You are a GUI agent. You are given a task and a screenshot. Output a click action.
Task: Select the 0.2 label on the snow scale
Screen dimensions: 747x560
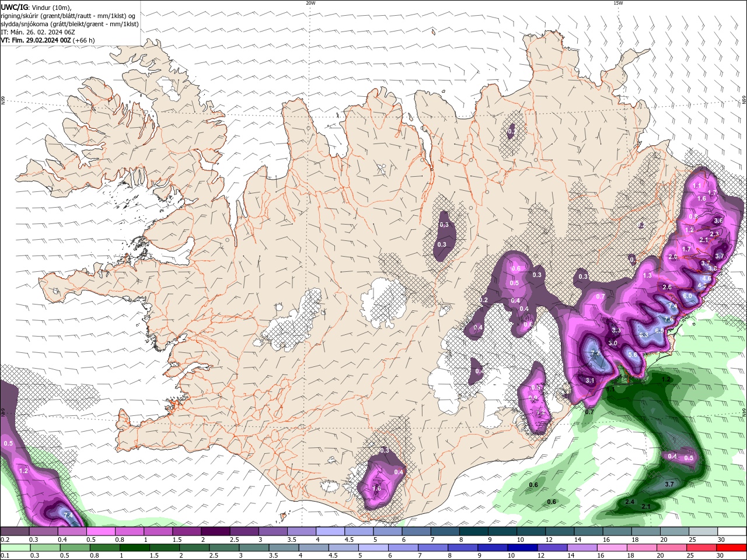5,540
